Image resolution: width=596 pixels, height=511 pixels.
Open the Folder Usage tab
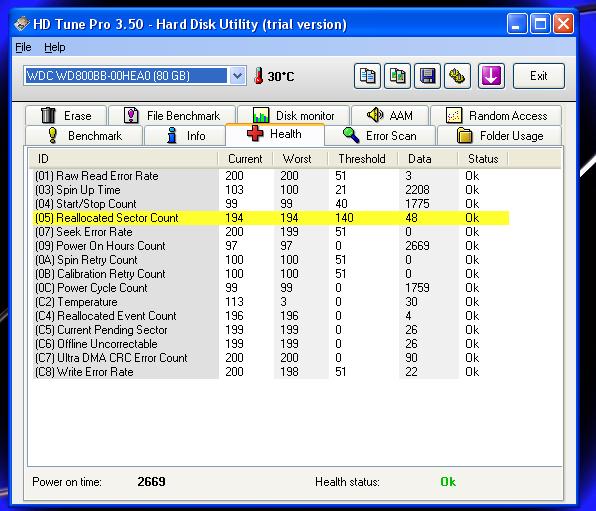[x=499, y=136]
